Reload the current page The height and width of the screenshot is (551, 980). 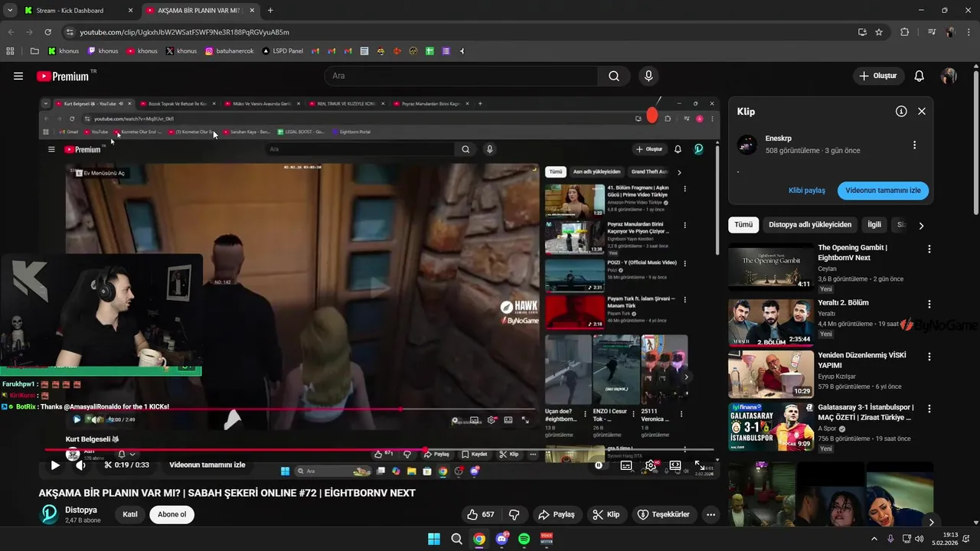point(48,32)
